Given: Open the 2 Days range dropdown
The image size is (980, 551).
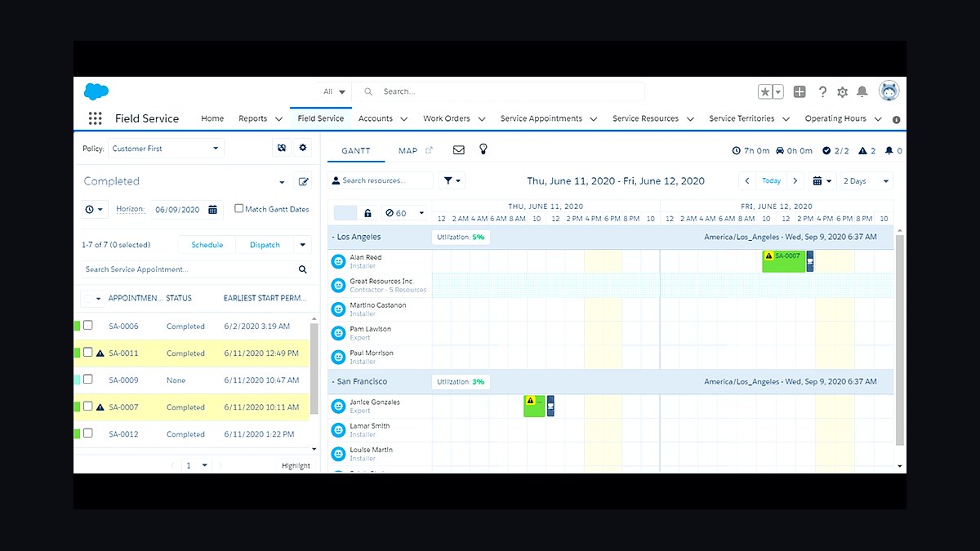Looking at the screenshot, I should 865,181.
